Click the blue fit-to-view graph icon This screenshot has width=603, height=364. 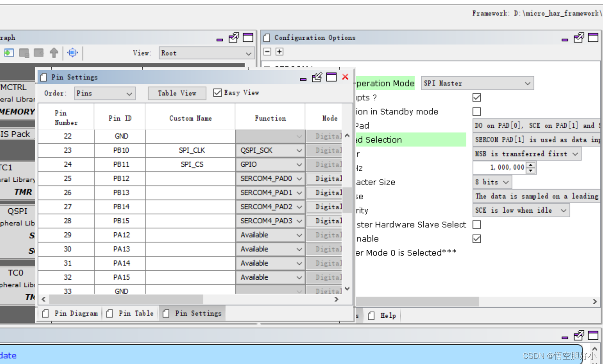coord(73,53)
